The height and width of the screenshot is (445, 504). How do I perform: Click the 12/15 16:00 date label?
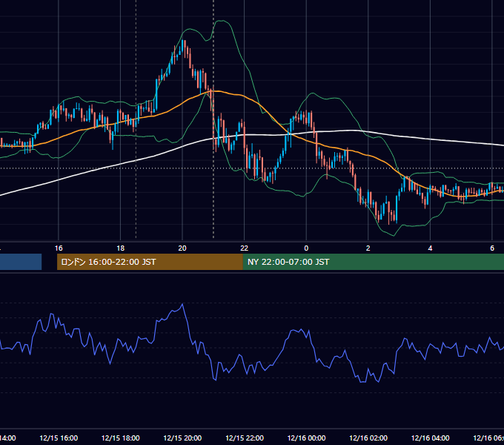click(59, 438)
